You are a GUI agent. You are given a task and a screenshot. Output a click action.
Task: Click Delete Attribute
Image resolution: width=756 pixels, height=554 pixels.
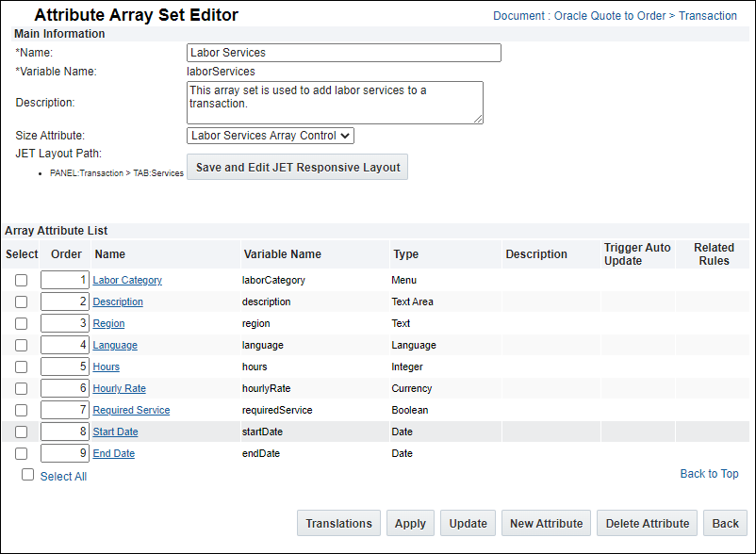click(x=647, y=523)
